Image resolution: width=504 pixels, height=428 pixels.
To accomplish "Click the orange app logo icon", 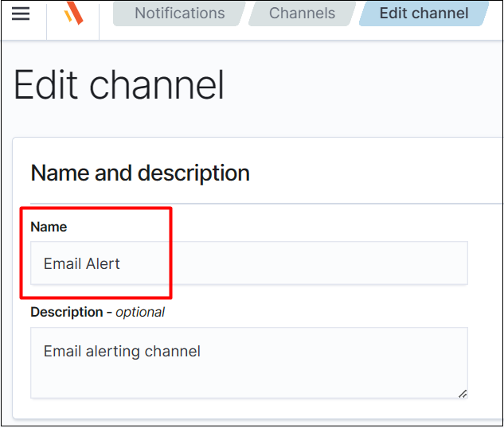I will point(73,14).
